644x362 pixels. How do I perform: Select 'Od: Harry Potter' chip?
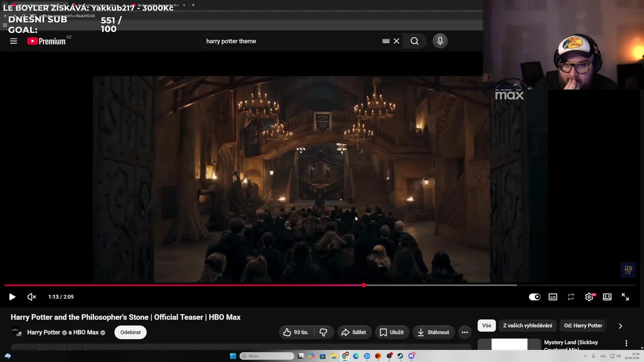click(583, 326)
